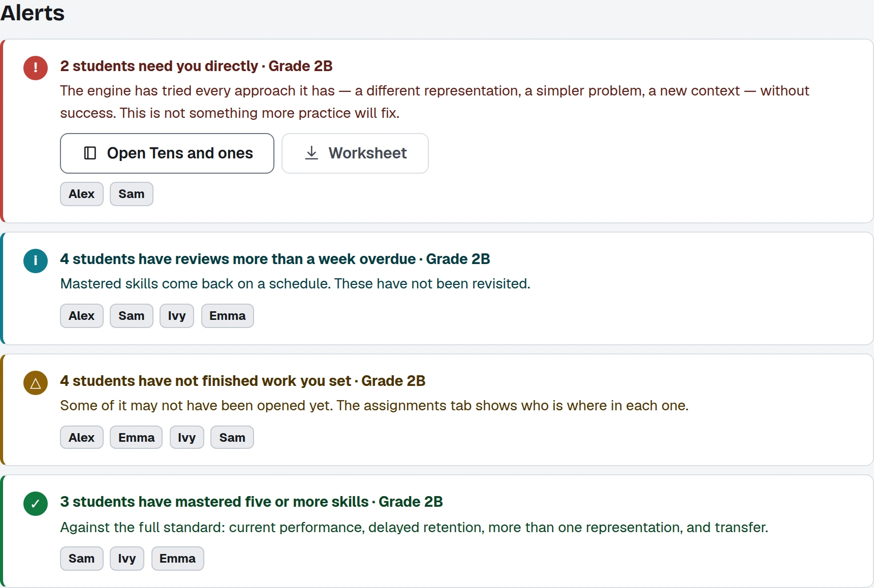This screenshot has width=874, height=588.
Task: Select Ivy chip in unfinished work alert
Action: (187, 437)
